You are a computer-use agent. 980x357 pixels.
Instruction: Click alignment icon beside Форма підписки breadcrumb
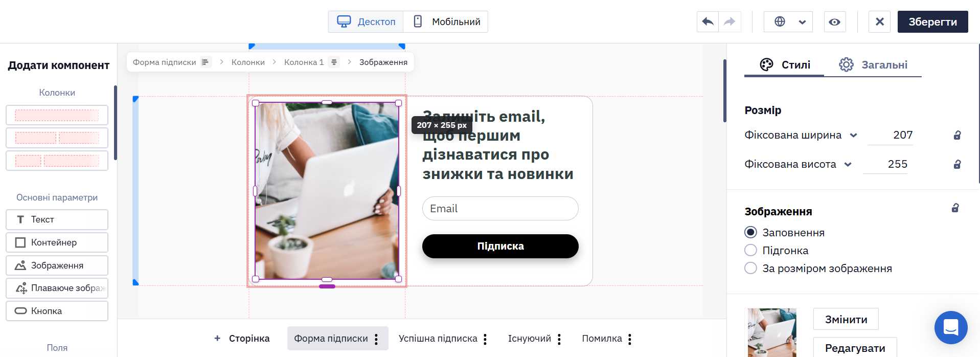coord(205,62)
